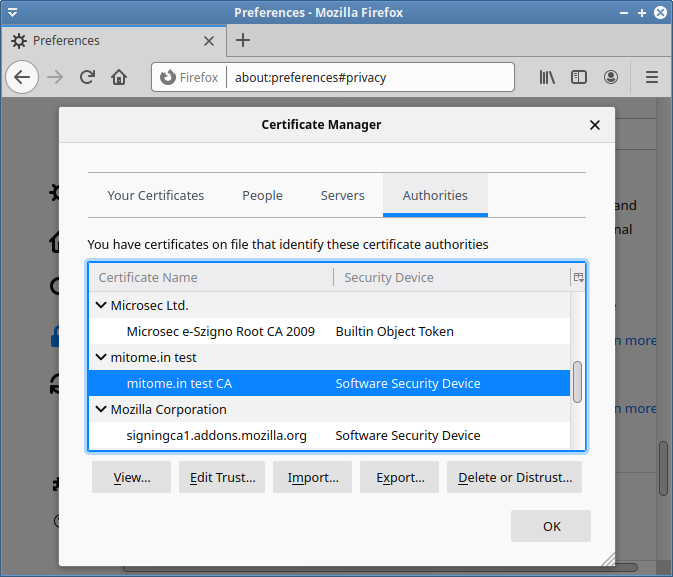Toggle the sidebar view icon
Image resolution: width=673 pixels, height=577 pixels.
579,77
